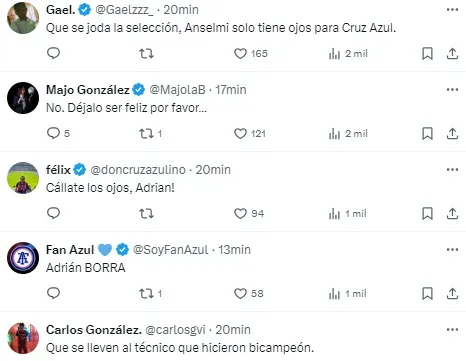Bookmark Gael's tweet
This screenshot has height=361, width=466.
[x=427, y=54]
